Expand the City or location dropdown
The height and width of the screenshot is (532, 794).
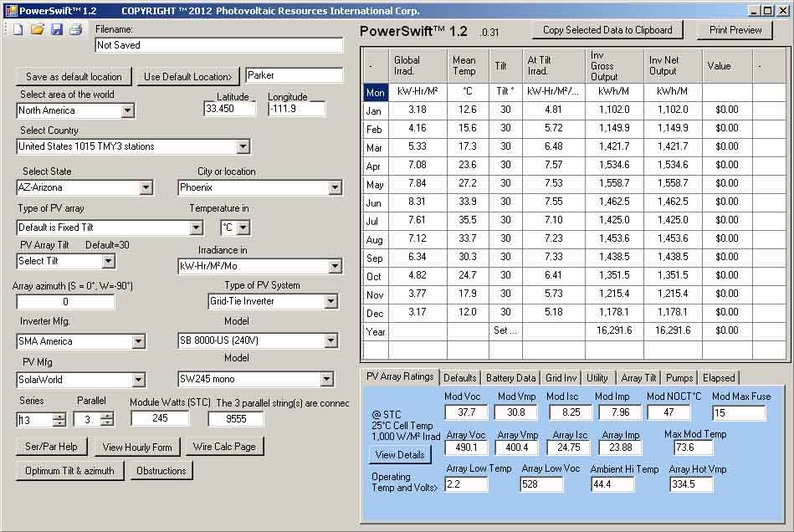(335, 188)
